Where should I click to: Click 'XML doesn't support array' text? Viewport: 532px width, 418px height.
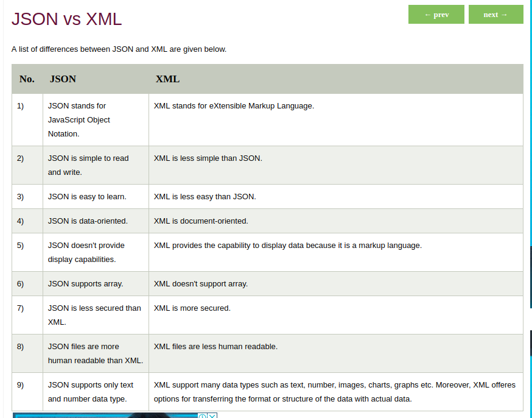coord(201,284)
